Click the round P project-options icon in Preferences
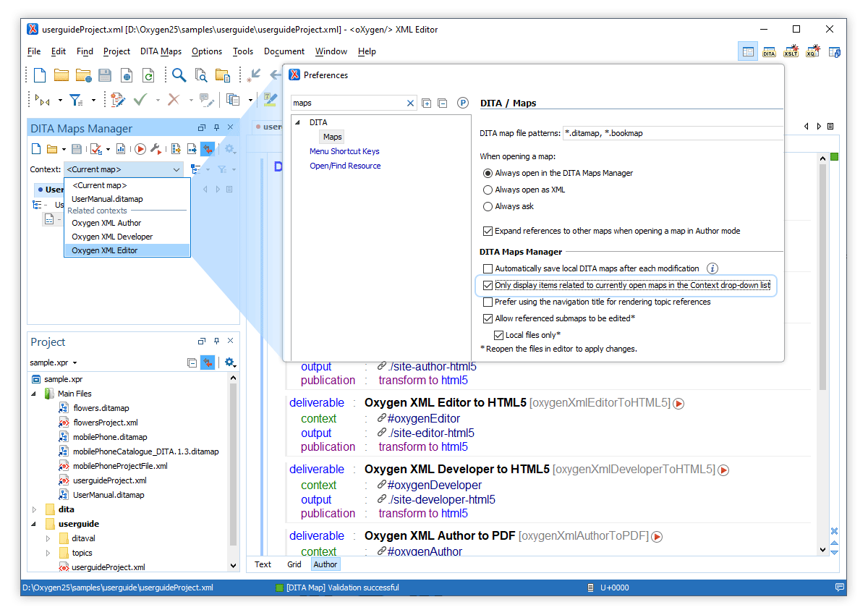This screenshot has width=868, height=615. point(463,103)
